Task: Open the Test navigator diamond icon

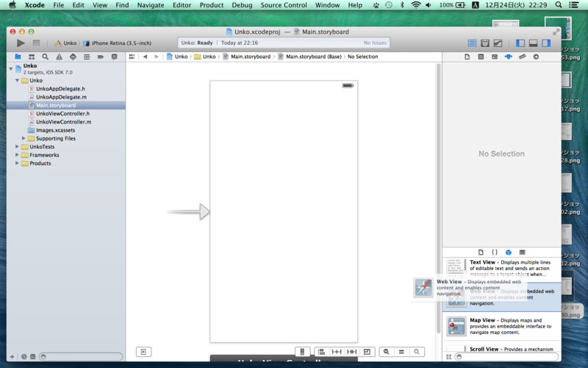Action: click(73, 57)
